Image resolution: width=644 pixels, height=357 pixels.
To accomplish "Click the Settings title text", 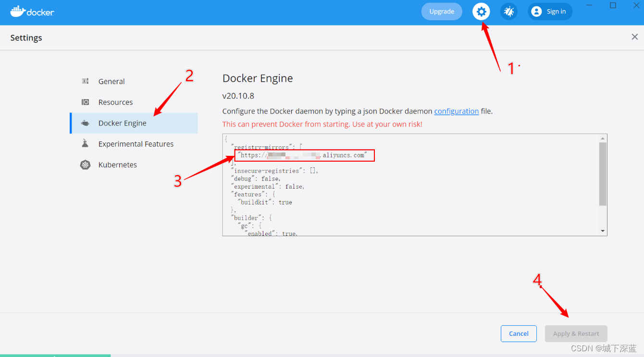I will point(26,38).
